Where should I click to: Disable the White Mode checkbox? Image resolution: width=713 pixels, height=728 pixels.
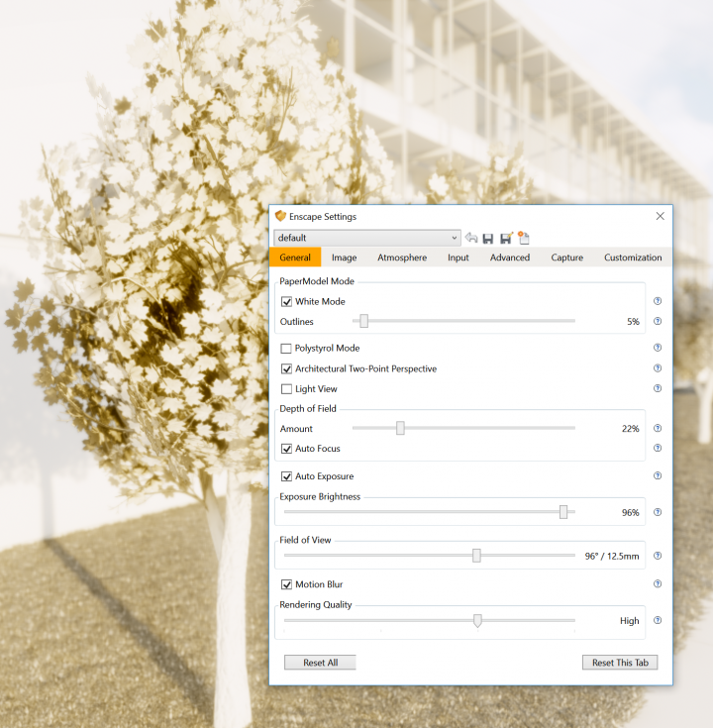287,301
